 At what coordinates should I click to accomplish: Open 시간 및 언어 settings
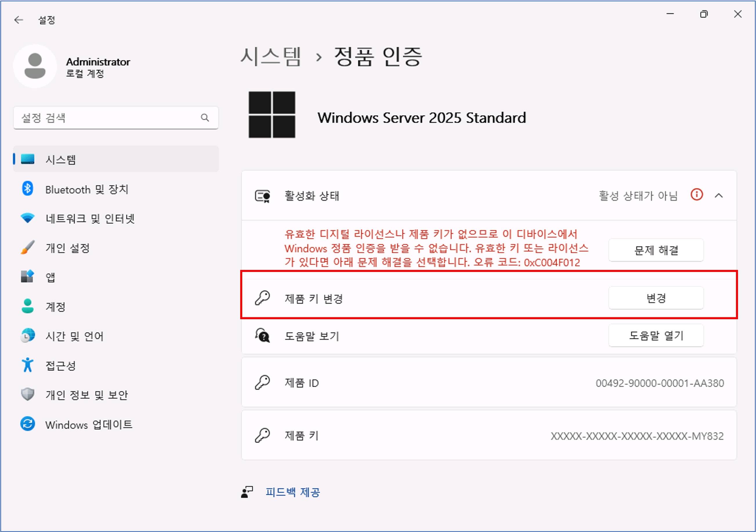point(75,336)
